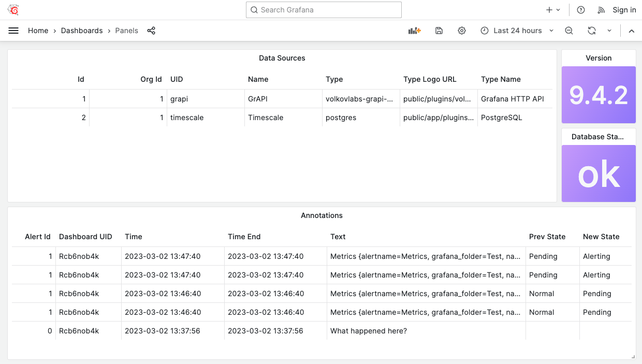Sort by the Type Name column header
642x364 pixels.
click(x=501, y=79)
